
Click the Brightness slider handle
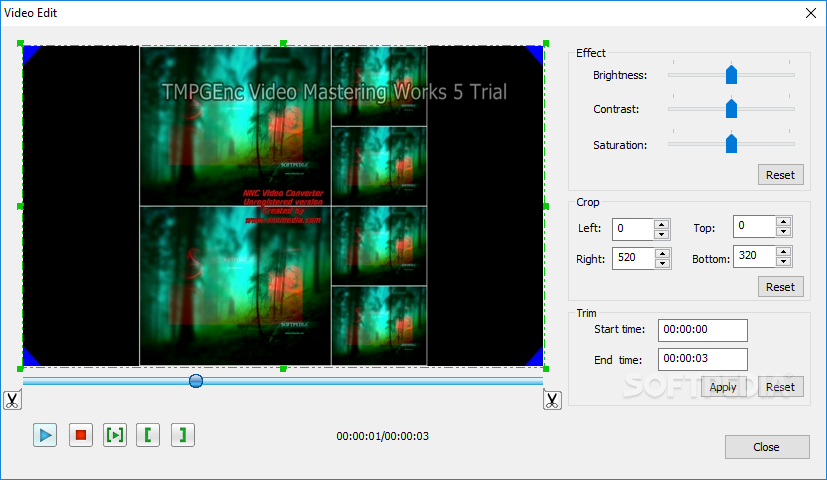click(x=731, y=74)
